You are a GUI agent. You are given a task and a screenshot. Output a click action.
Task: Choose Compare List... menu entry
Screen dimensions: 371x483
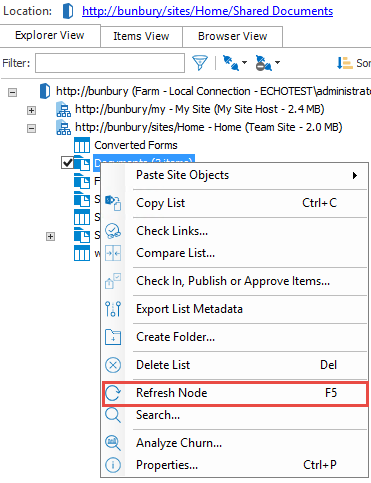pos(234,253)
